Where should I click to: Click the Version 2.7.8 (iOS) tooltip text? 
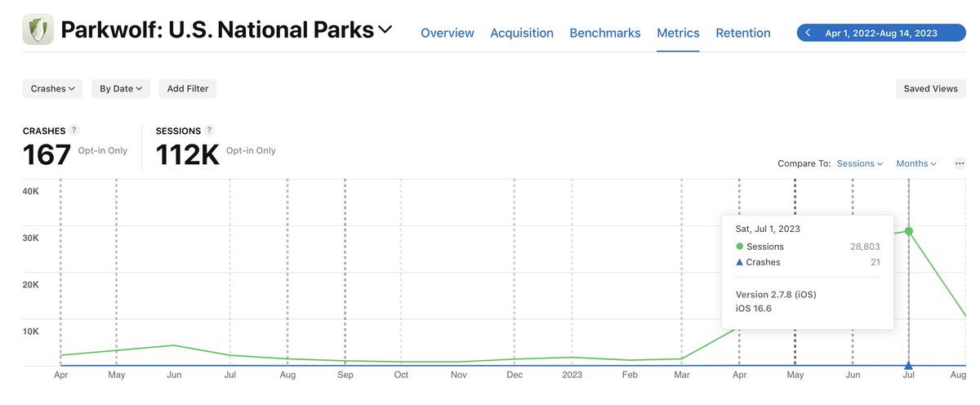click(x=776, y=294)
